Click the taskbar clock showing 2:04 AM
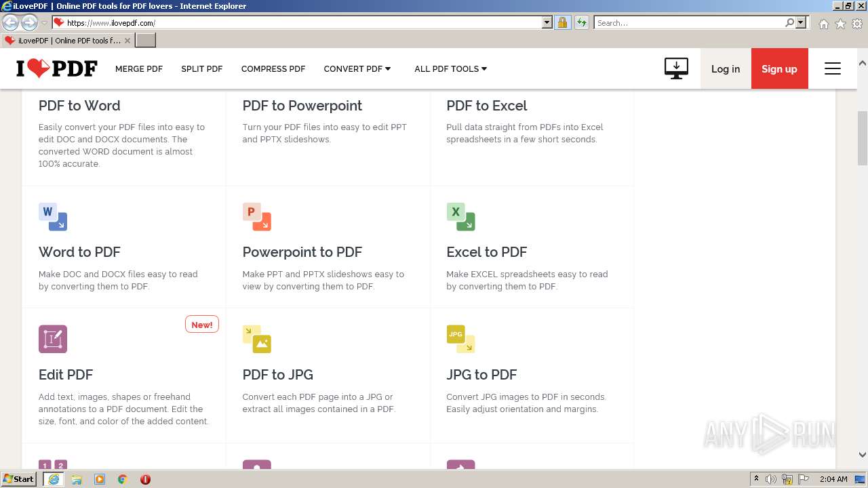Image resolution: width=868 pixels, height=488 pixels. (833, 479)
